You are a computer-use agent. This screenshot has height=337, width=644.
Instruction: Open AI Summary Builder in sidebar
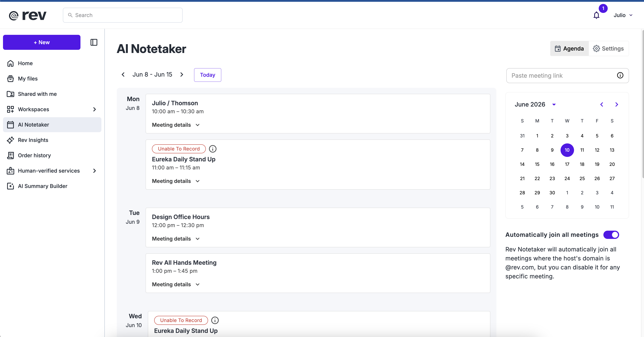[x=52, y=186]
